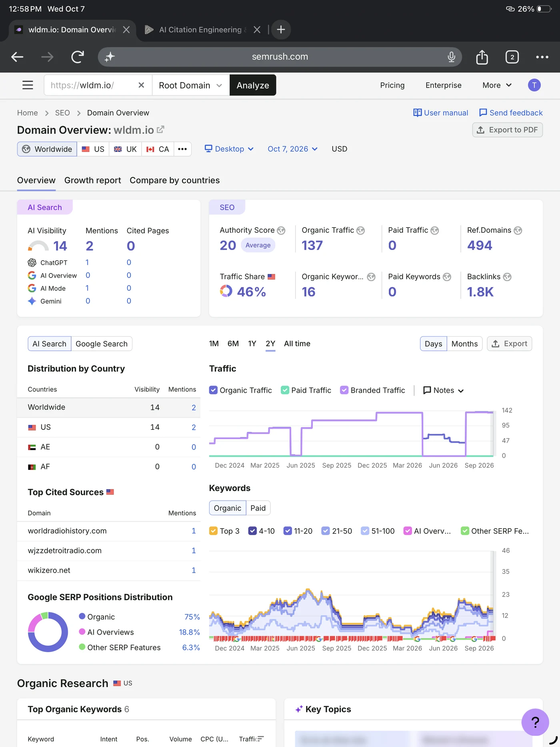This screenshot has width=560, height=747.
Task: Open the User manual link
Action: click(x=440, y=113)
